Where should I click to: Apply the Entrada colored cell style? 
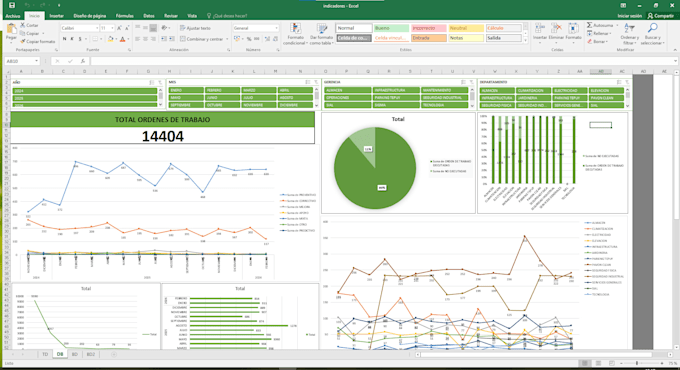point(428,38)
